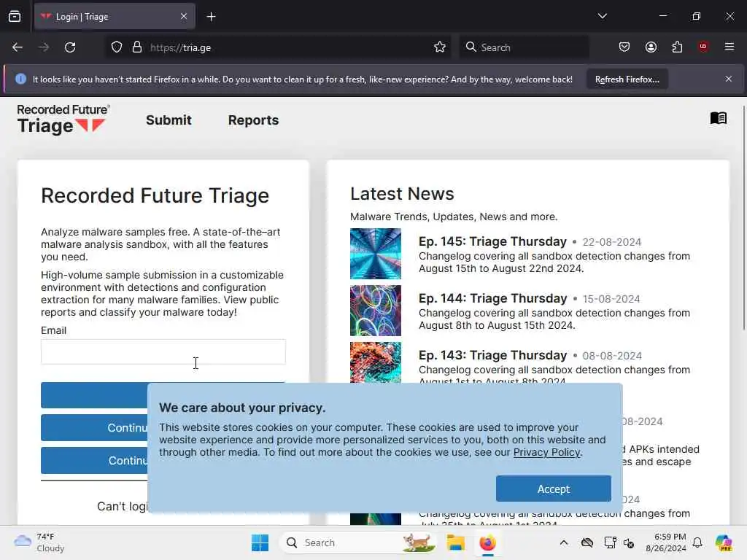This screenshot has height=560, width=747.
Task: Click the Refresh Firefox... button
Action: click(x=627, y=79)
